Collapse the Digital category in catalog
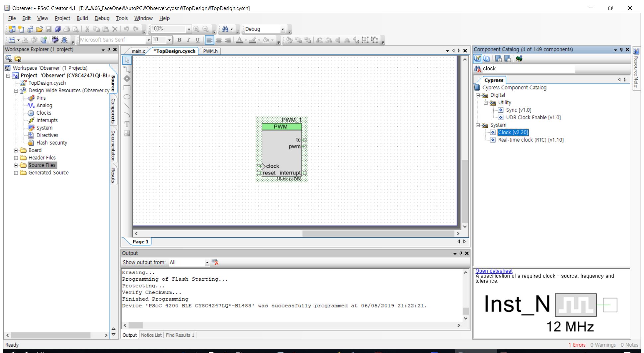This screenshot has width=644, height=353. (x=478, y=95)
